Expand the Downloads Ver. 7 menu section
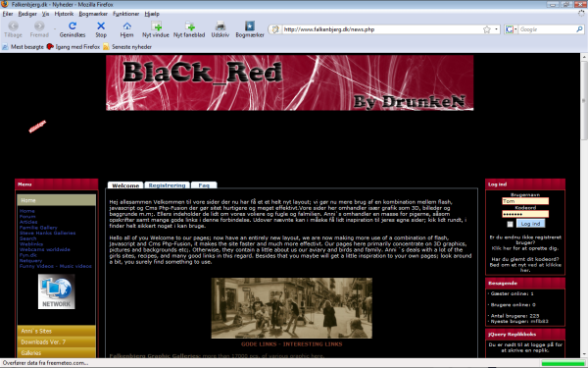The height and width of the screenshot is (368, 588). [x=56, y=342]
